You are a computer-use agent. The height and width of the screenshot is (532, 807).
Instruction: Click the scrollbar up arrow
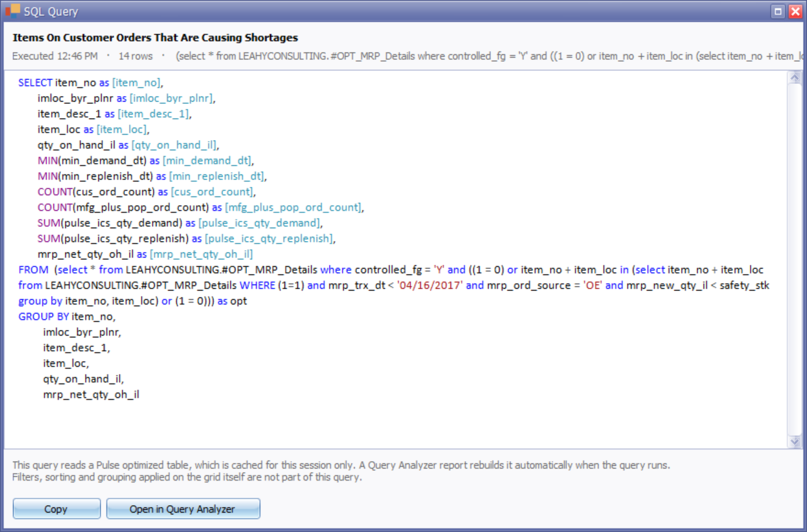point(795,78)
